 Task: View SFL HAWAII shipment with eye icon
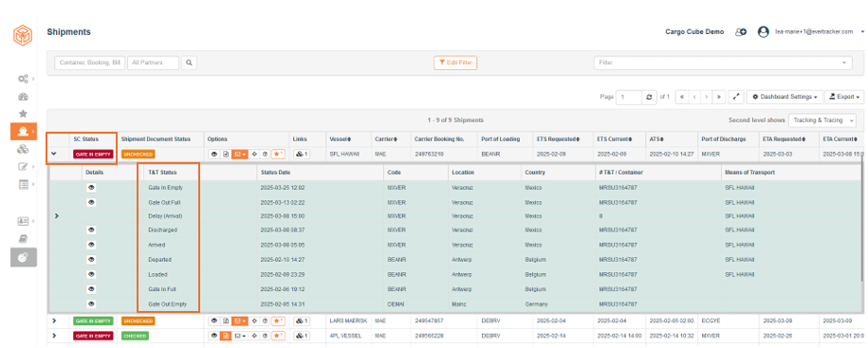[214, 155]
